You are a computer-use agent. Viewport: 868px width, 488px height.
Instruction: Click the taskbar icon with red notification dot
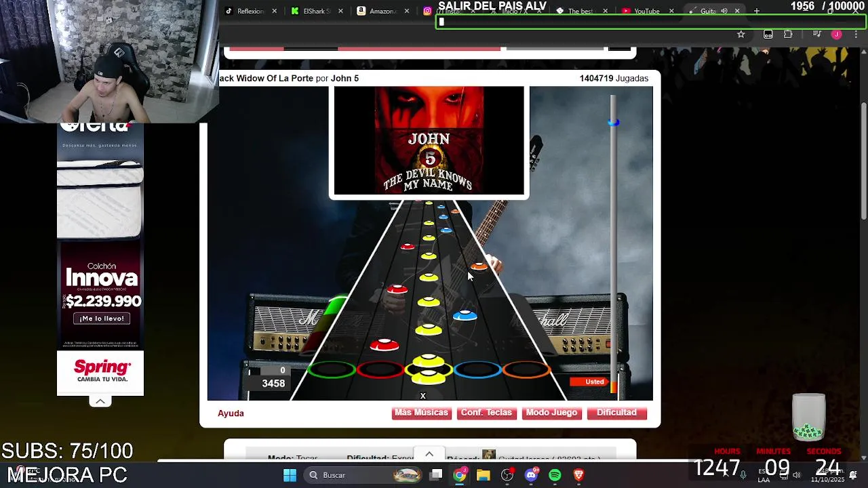point(507,475)
